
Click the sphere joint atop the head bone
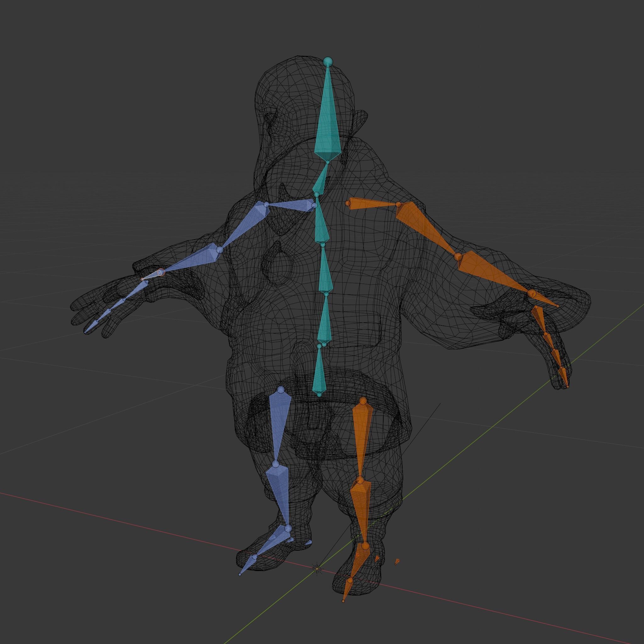click(328, 61)
